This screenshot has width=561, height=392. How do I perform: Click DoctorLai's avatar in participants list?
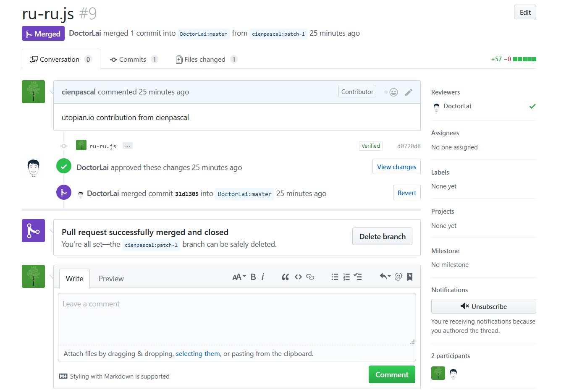coord(454,373)
